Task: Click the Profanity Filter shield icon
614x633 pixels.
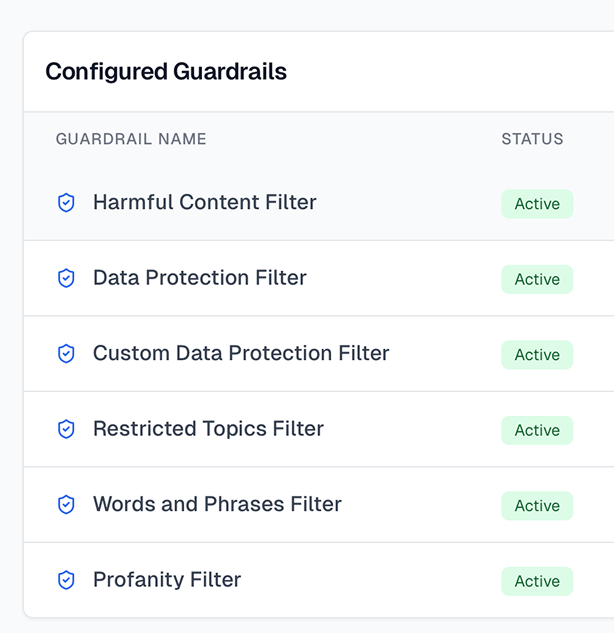Action: [66, 580]
